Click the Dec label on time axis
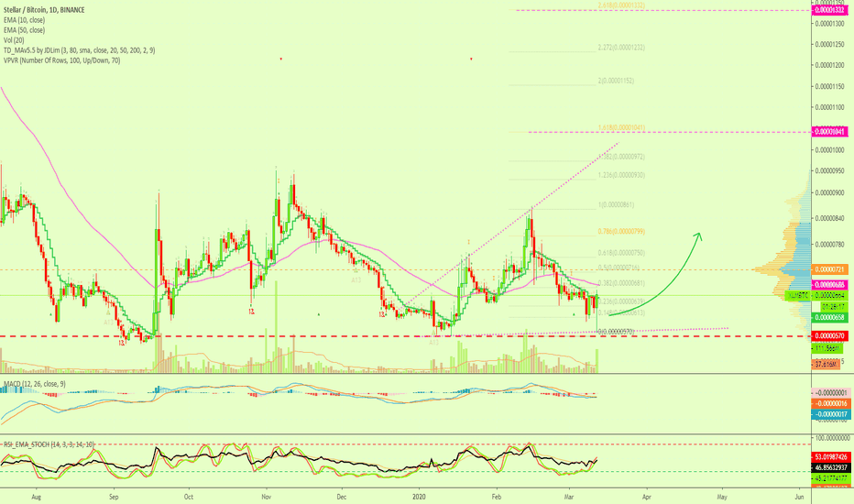Screen dimensions: 854x504 (342, 497)
